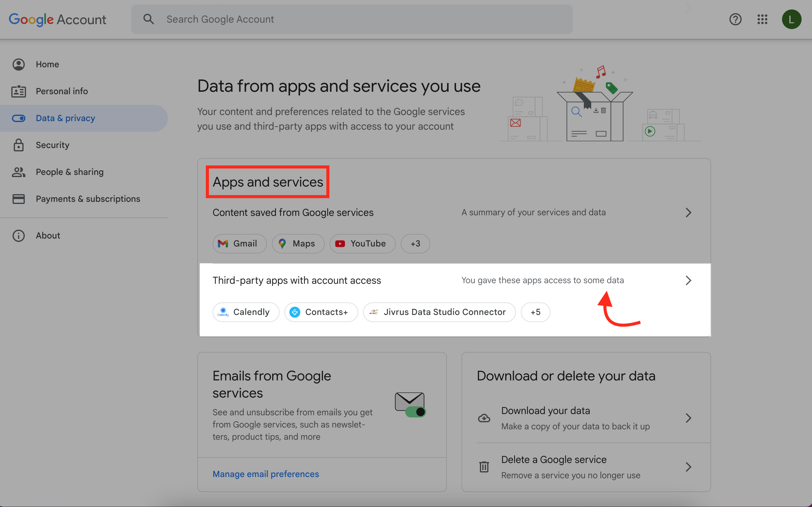Click the Personal info ID card icon
This screenshot has width=812, height=507.
coord(18,91)
